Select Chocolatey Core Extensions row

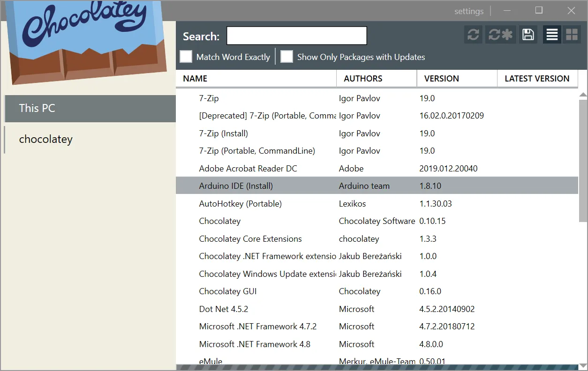tap(377, 239)
